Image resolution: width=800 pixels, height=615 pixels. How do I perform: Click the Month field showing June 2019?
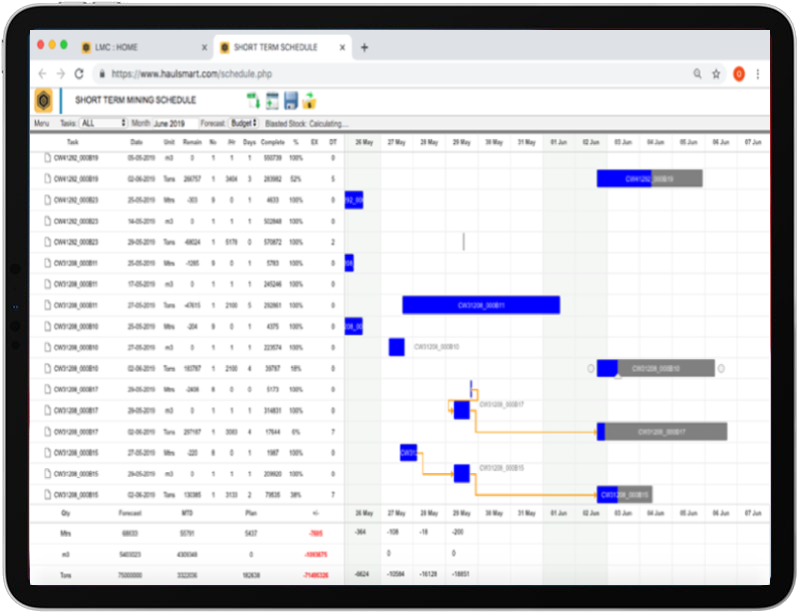174,124
